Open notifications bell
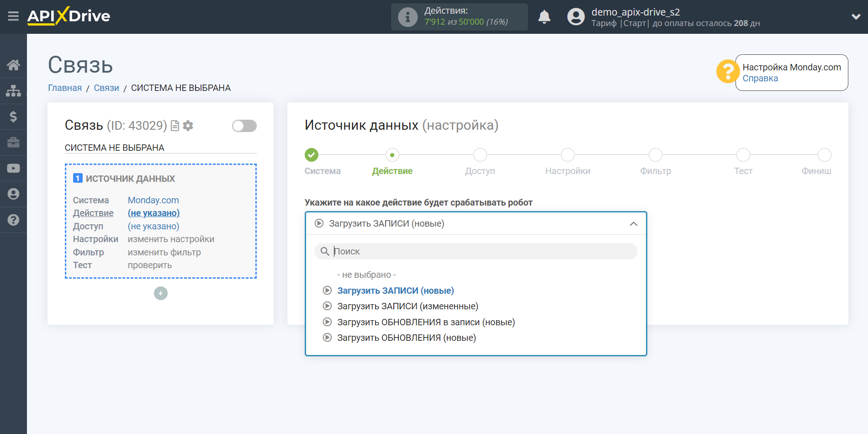868x434 pixels. tap(544, 17)
